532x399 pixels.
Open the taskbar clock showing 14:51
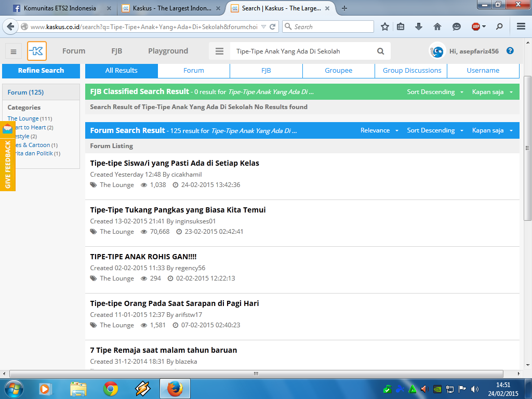point(503,389)
